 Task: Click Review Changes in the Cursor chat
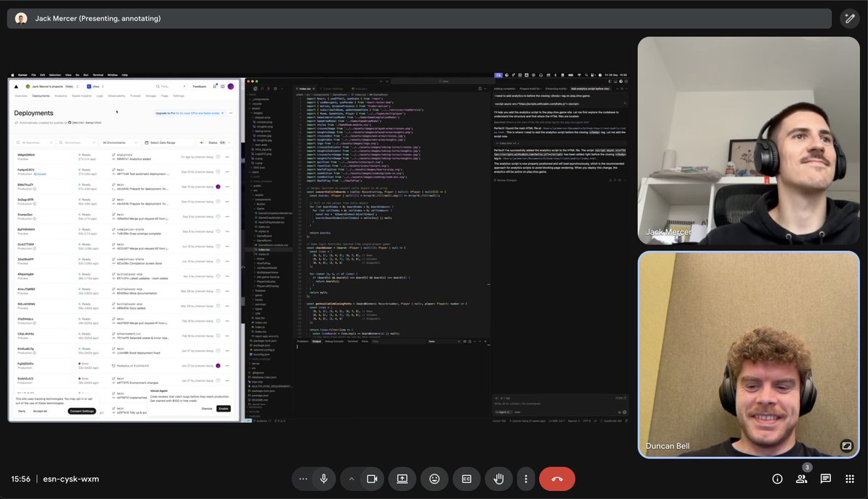coord(506,179)
